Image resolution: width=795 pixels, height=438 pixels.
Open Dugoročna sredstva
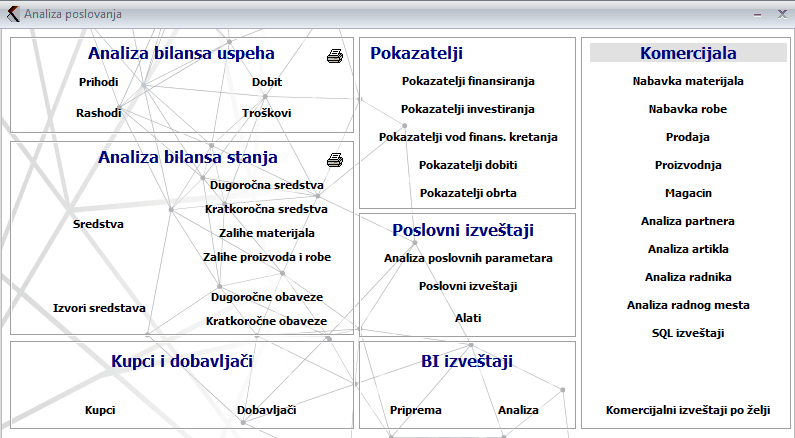pyautogui.click(x=266, y=185)
